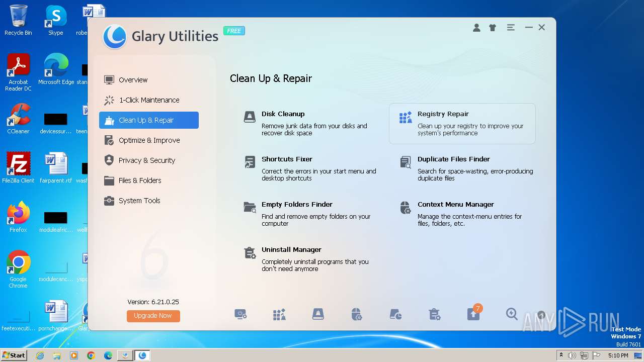Click the quick search magnifier icon in bottom toolbar

coord(512,314)
